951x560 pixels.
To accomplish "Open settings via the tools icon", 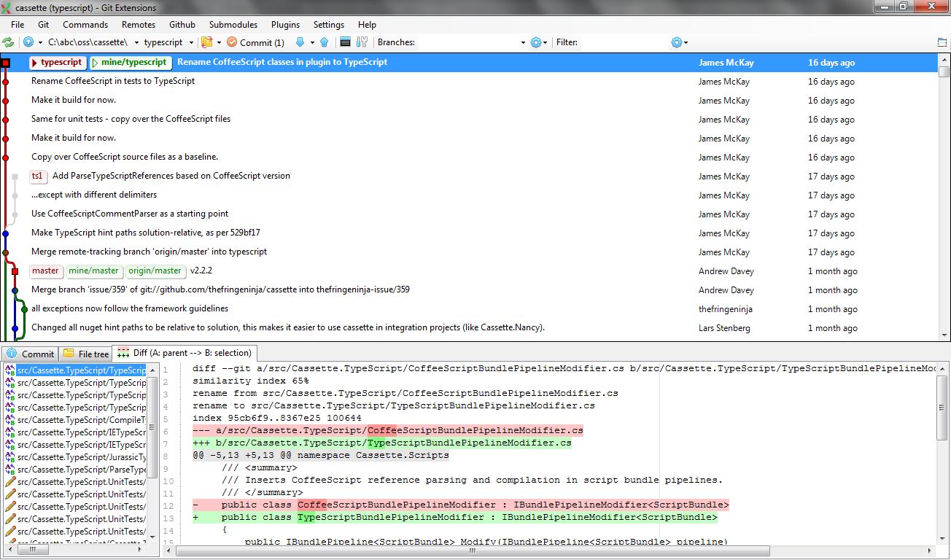I will 362,42.
